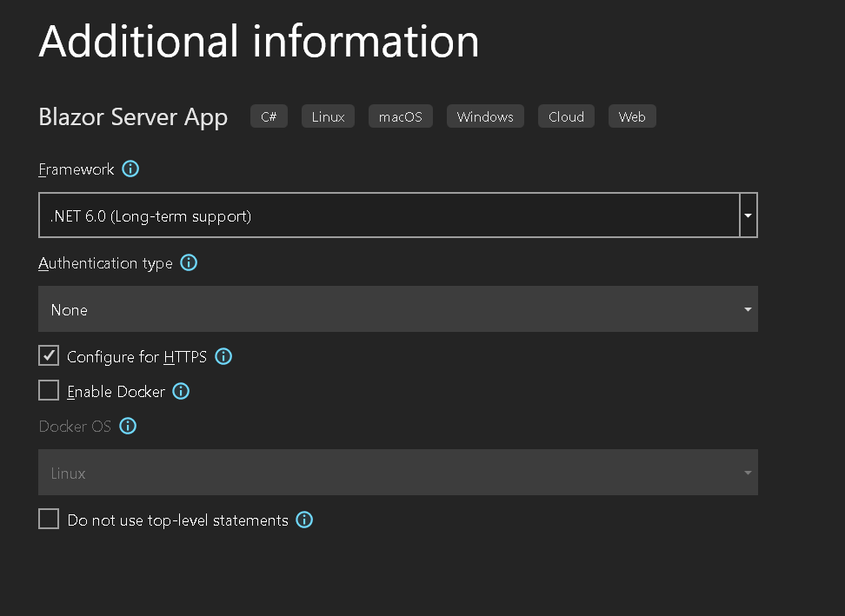
Task: Uncheck the Configure for HTTPS checkbox
Action: [49, 356]
